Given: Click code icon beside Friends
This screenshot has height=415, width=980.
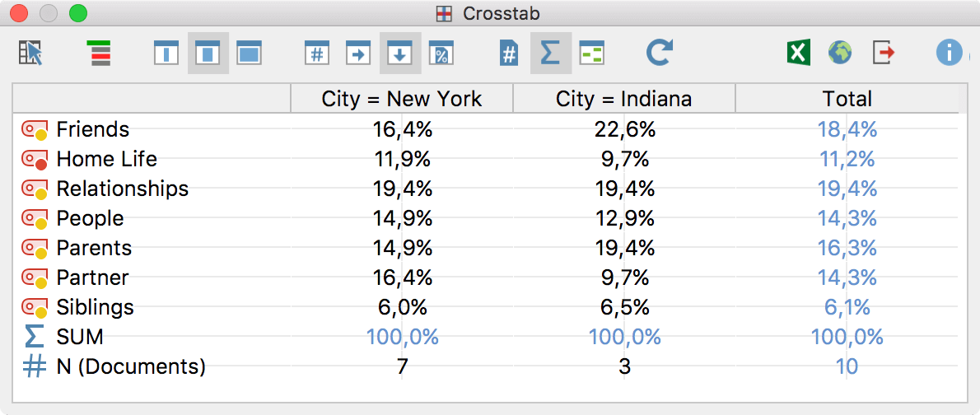Looking at the screenshot, I should [35, 130].
